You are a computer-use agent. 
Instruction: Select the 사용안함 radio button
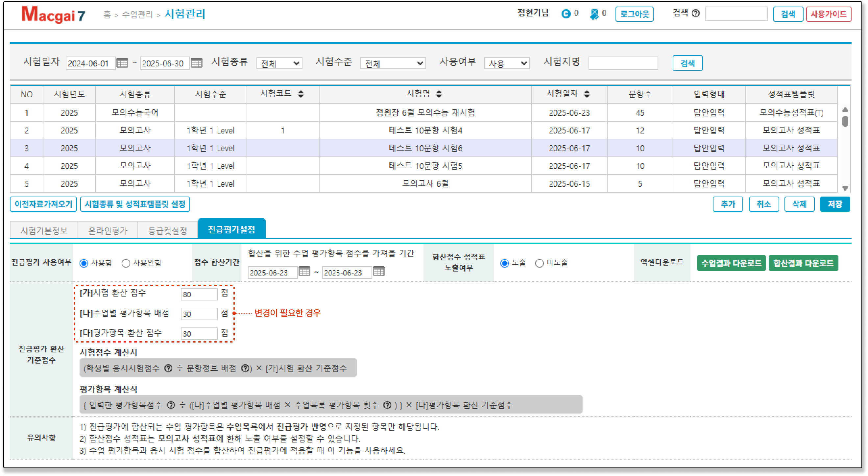click(126, 263)
